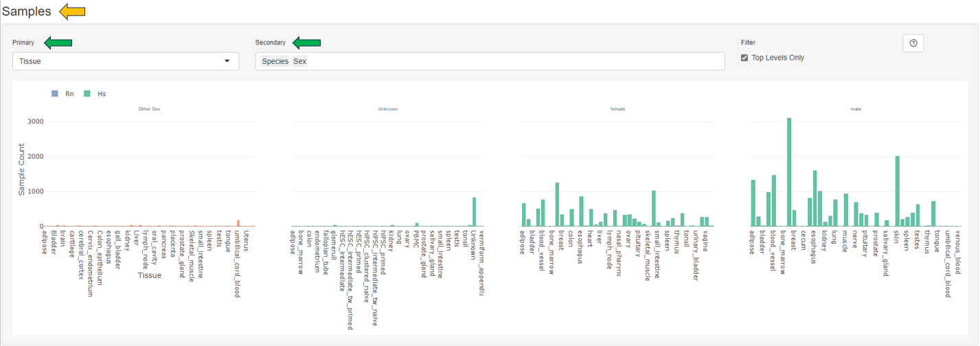Click empty area of the Secondary input box

(515, 62)
